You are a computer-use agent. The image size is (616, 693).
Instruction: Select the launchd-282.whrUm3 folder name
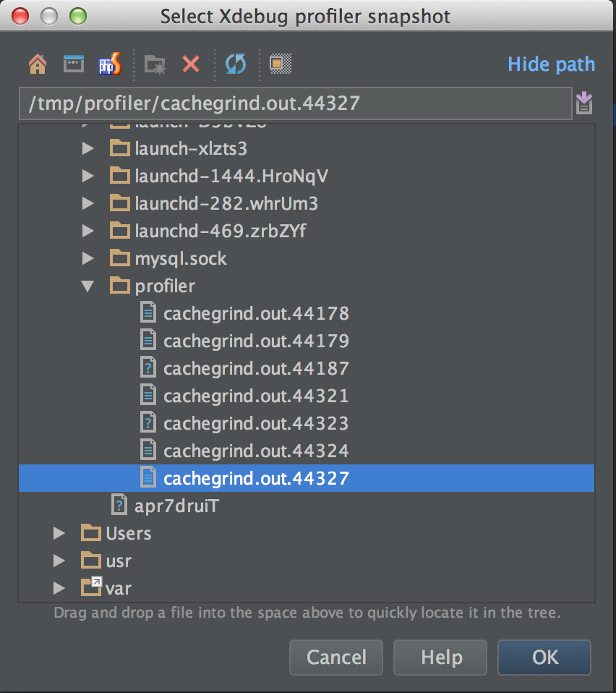(226, 203)
